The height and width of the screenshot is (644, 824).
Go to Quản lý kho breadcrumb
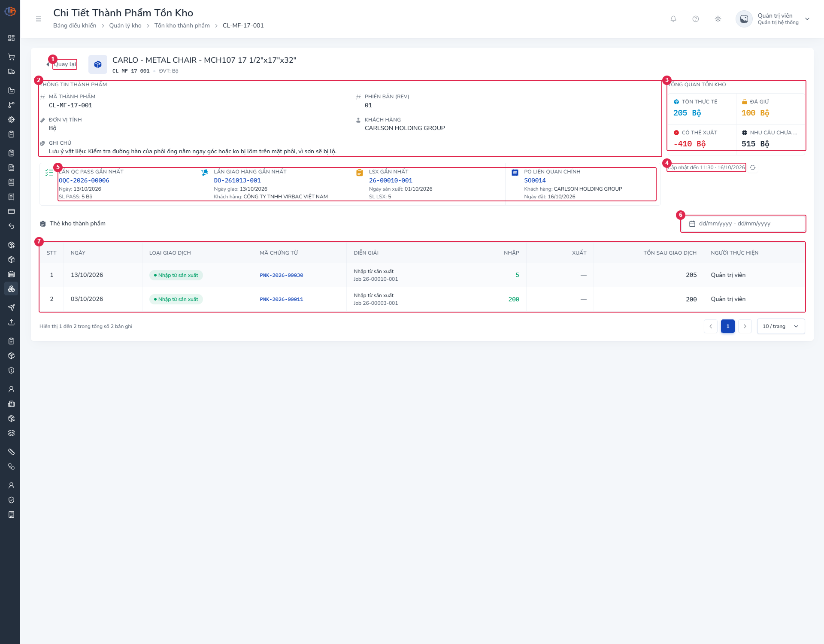coord(125,25)
